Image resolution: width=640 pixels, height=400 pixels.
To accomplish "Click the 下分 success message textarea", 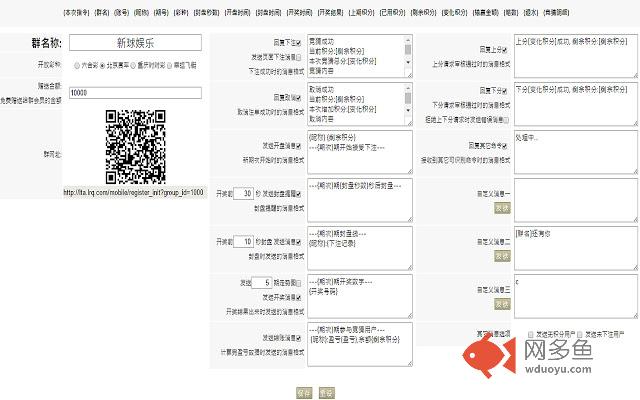I will coord(576,104).
